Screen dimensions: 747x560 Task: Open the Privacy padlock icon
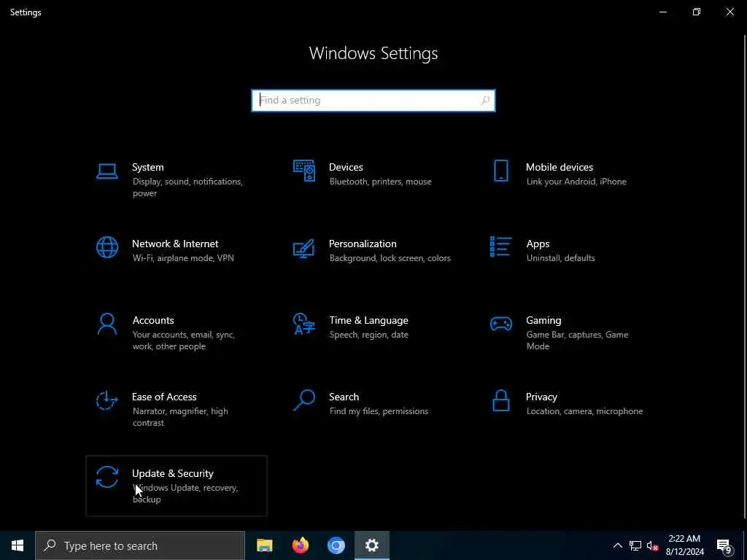[x=500, y=400]
